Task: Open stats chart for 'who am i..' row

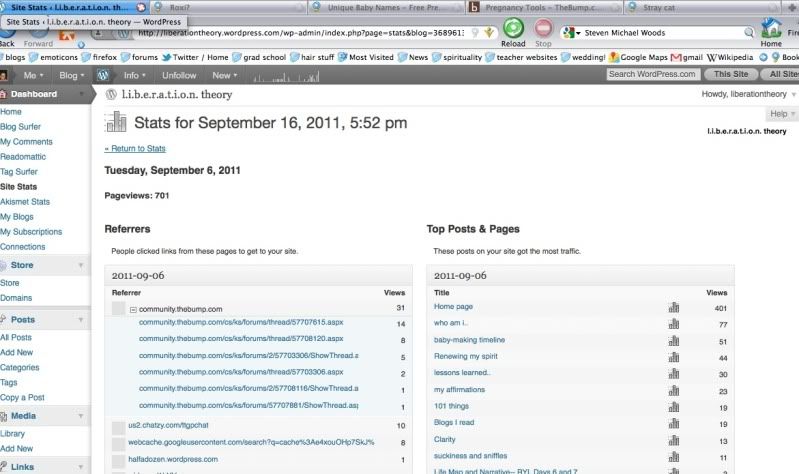Action: pyautogui.click(x=674, y=324)
